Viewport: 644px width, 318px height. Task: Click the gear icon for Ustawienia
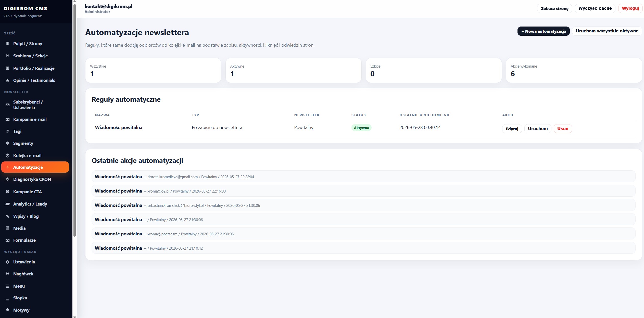click(8, 262)
